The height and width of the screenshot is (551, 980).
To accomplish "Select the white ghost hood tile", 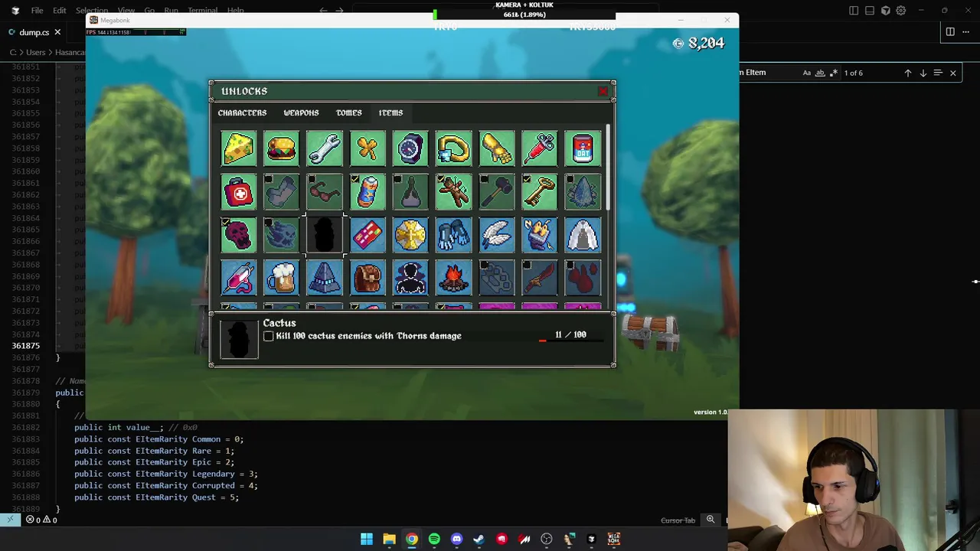I will [582, 235].
